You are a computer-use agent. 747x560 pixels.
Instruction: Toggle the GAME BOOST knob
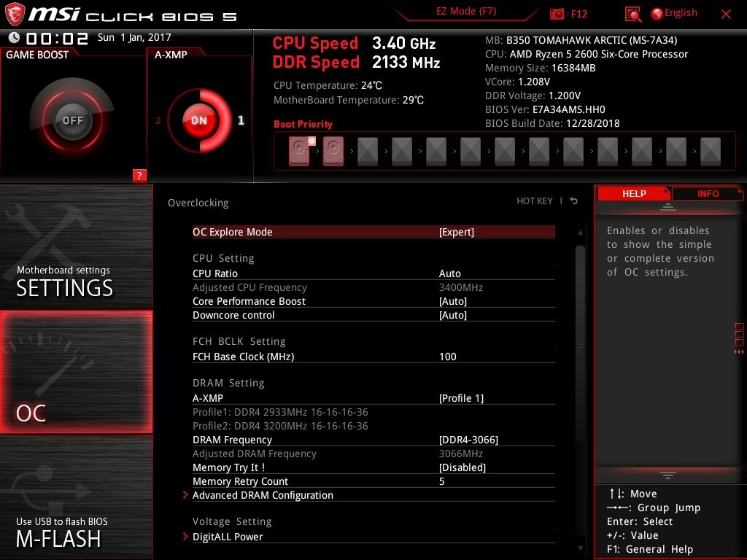pos(72,120)
